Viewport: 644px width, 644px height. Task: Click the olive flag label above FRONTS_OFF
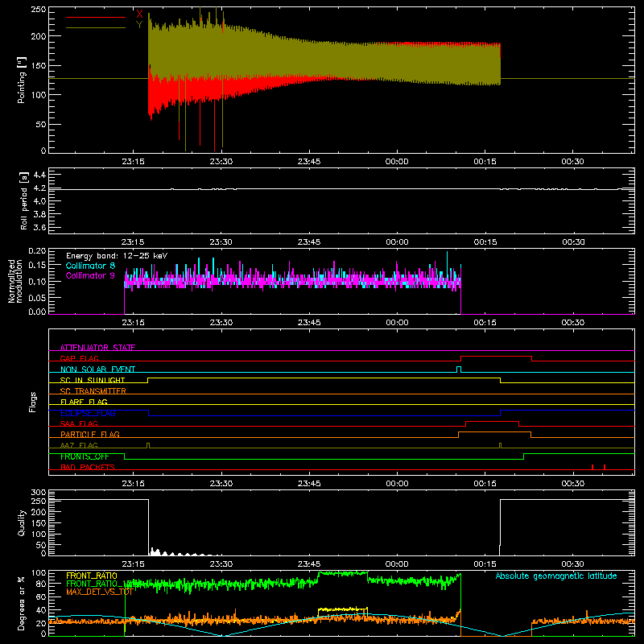coord(79,445)
